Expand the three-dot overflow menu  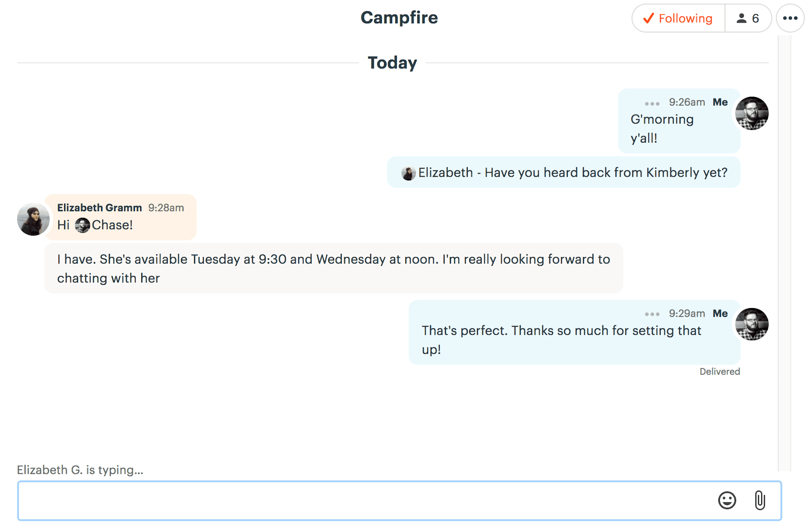[x=792, y=17]
